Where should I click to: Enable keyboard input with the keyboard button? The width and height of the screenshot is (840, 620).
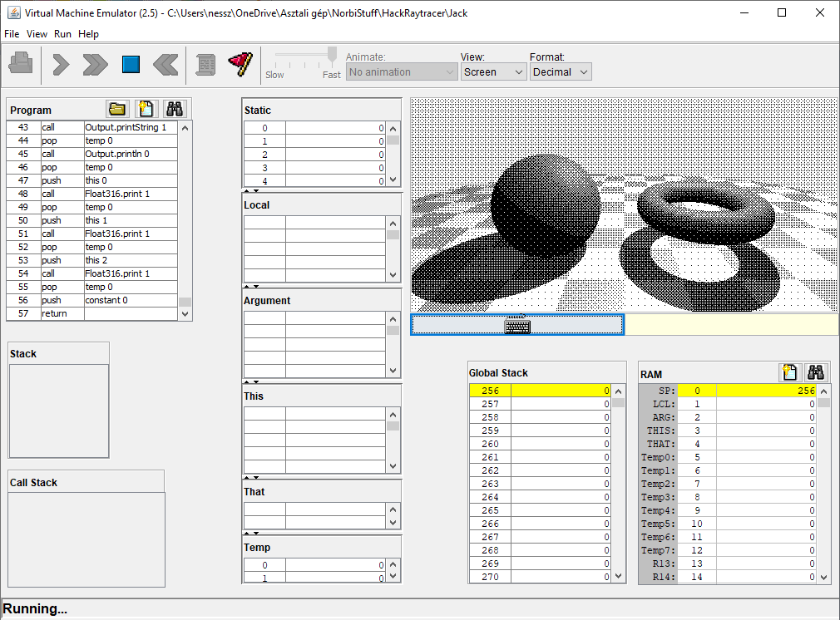[517, 325]
